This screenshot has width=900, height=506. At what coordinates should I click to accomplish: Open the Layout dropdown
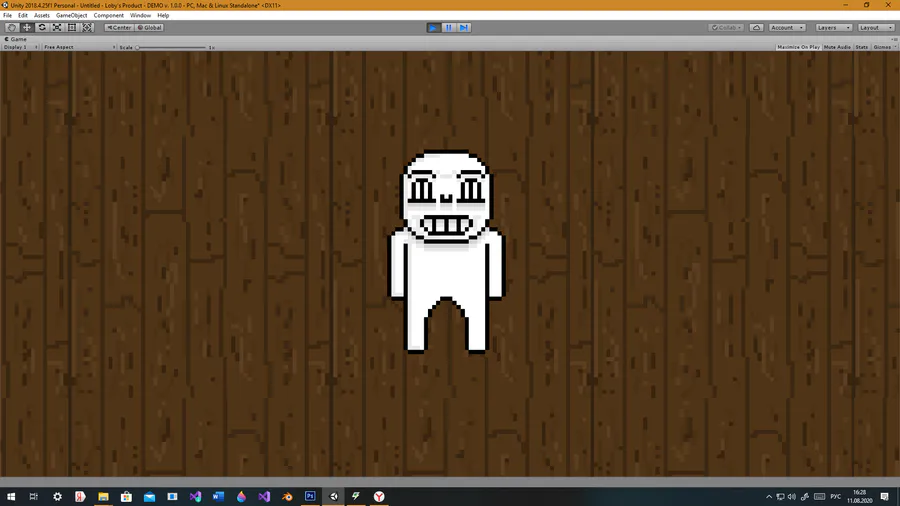(876, 28)
